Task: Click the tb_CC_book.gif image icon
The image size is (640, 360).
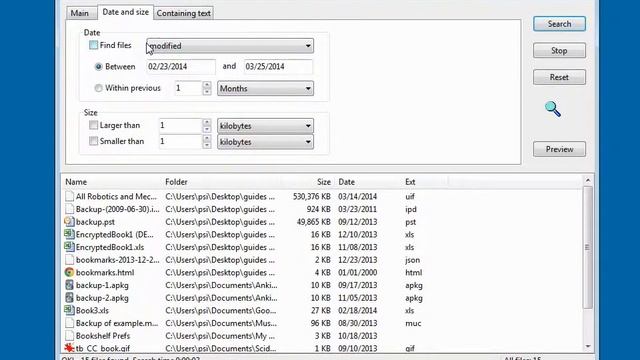Action: pyautogui.click(x=69, y=348)
